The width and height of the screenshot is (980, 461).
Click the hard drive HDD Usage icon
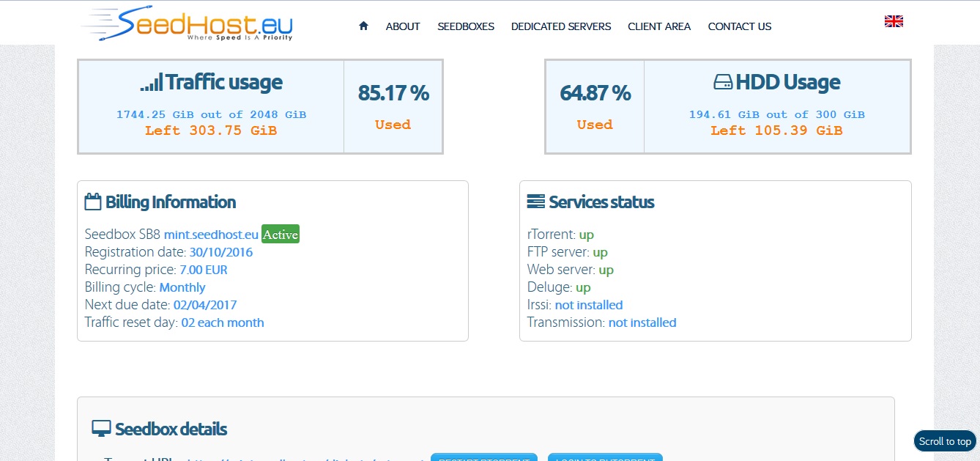(723, 82)
